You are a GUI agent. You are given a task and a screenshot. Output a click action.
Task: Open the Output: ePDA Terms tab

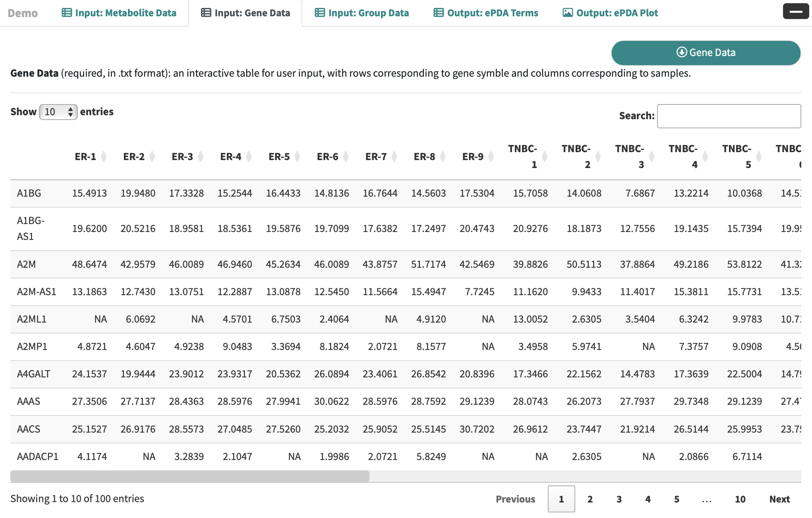pos(485,13)
